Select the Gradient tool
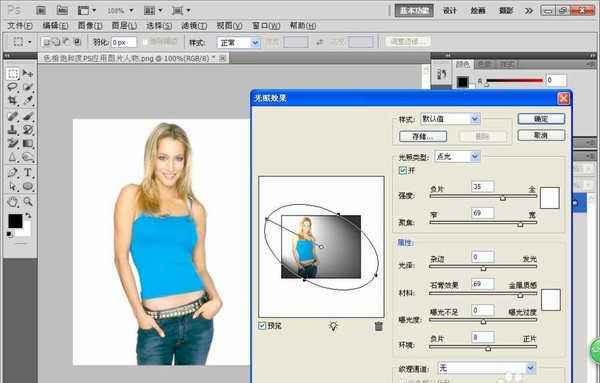 pyautogui.click(x=28, y=143)
